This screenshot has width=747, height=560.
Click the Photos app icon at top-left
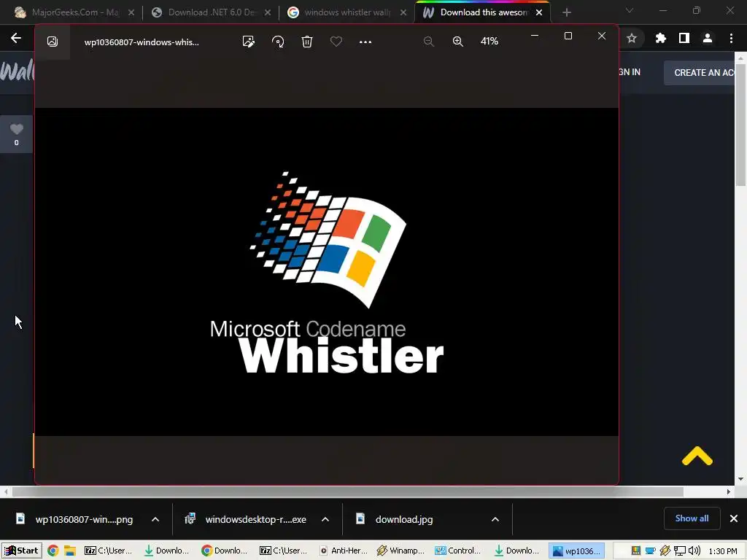pyautogui.click(x=53, y=42)
